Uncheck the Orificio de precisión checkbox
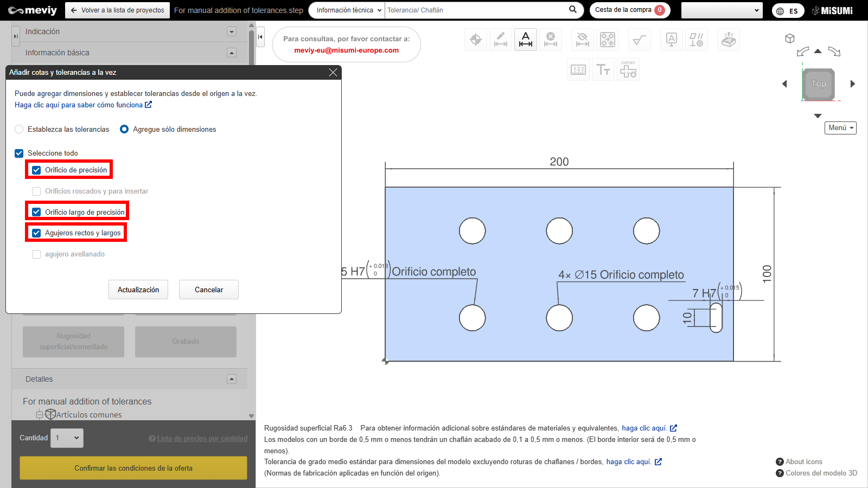 [36, 170]
